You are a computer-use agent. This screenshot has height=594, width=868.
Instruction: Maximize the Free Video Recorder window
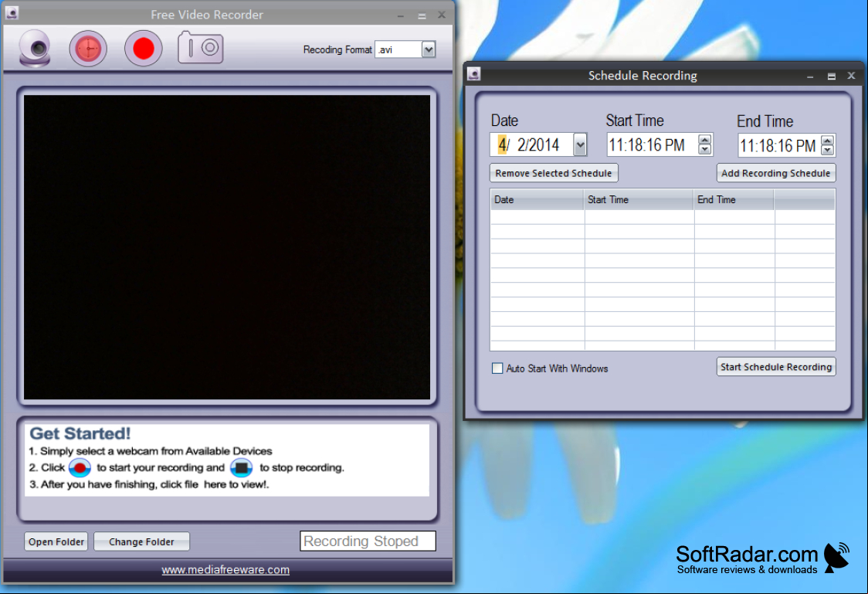[422, 15]
